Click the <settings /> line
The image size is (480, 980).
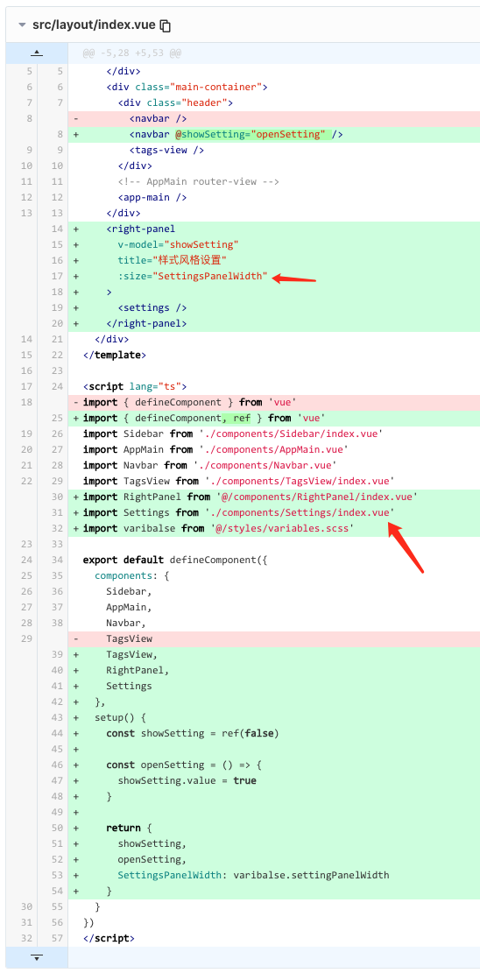coord(274,307)
